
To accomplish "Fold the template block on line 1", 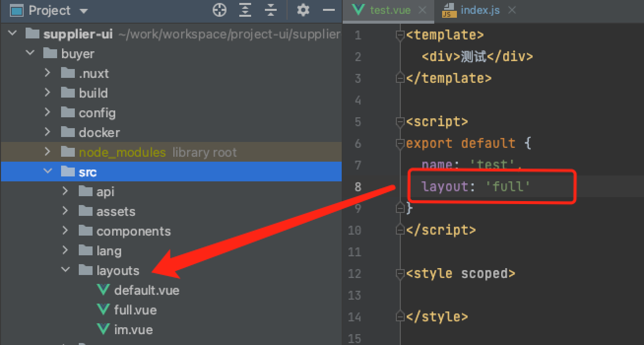I will pyautogui.click(x=400, y=35).
